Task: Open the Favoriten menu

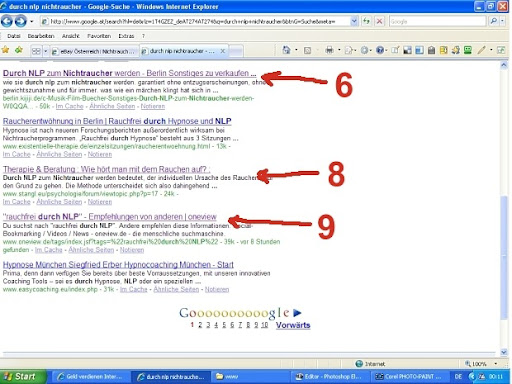Action: [x=99, y=36]
